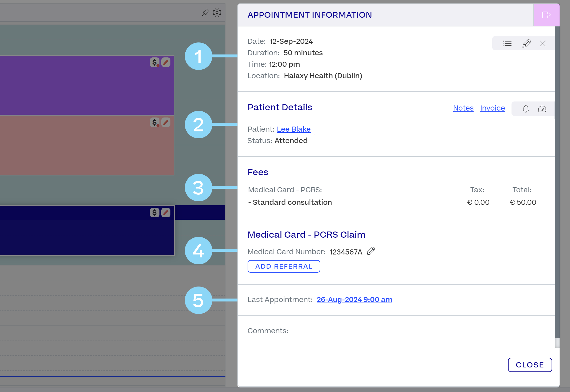Click the ADD REFERRAL button

pyautogui.click(x=284, y=266)
